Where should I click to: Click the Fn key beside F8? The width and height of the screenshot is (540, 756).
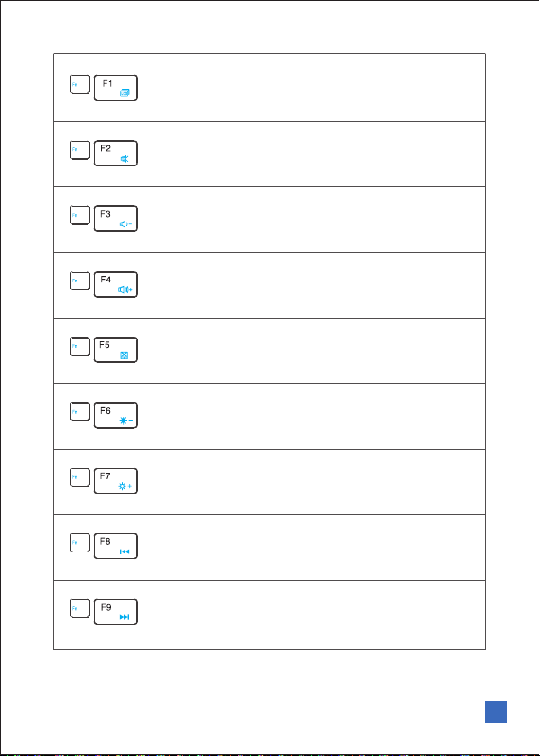pos(80,543)
